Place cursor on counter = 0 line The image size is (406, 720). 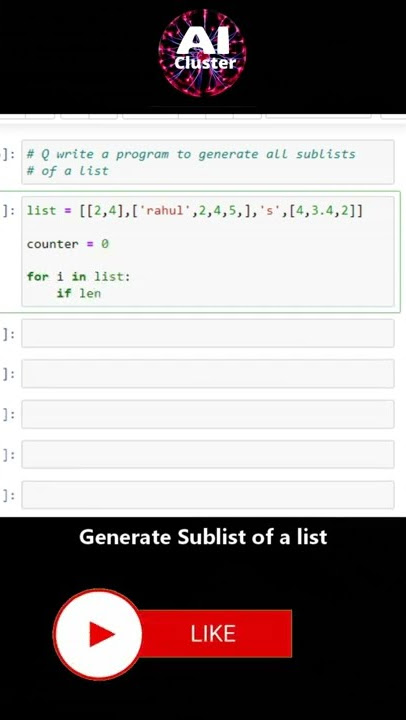68,244
